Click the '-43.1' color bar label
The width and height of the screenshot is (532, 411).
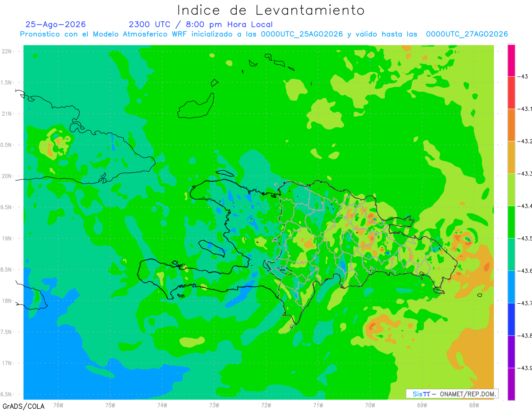pyautogui.click(x=525, y=109)
